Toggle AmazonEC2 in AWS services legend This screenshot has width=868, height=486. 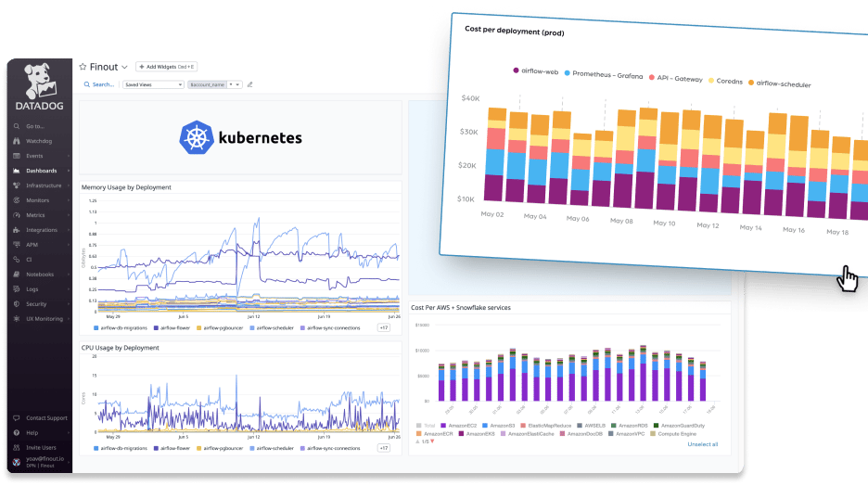click(459, 426)
